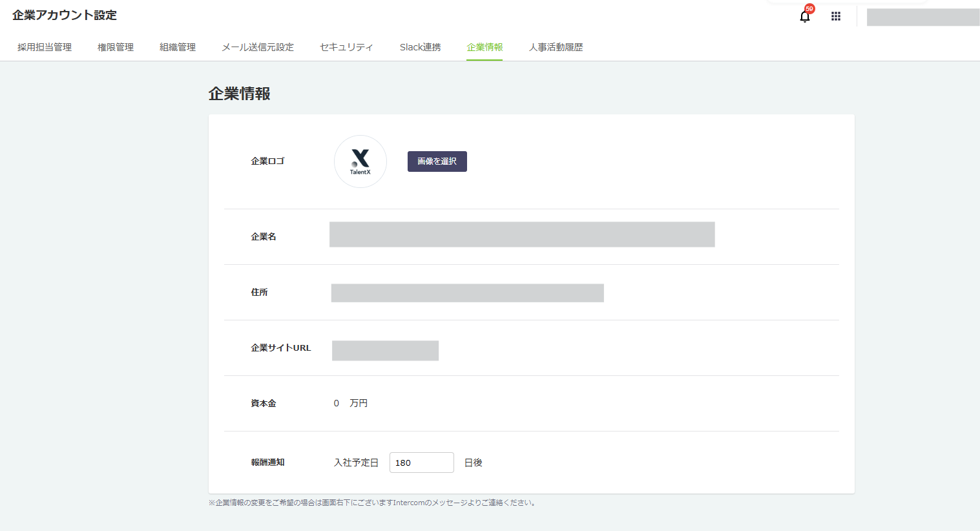Image resolution: width=980 pixels, height=531 pixels.
Task: Click the 住所 value field
Action: point(467,293)
